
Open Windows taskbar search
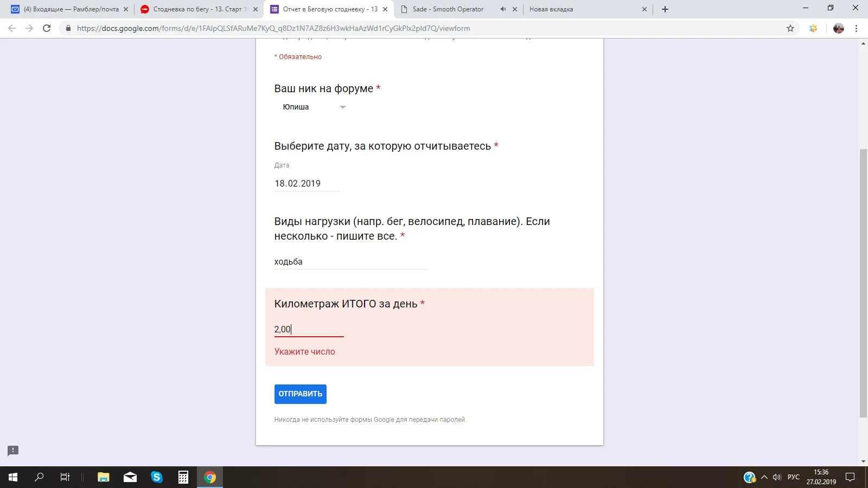click(x=39, y=477)
